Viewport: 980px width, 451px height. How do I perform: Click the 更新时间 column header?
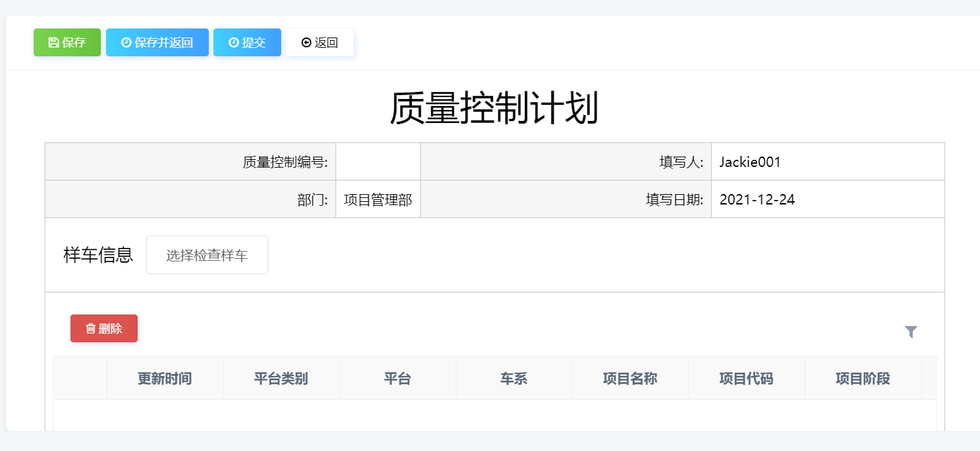[x=165, y=378]
